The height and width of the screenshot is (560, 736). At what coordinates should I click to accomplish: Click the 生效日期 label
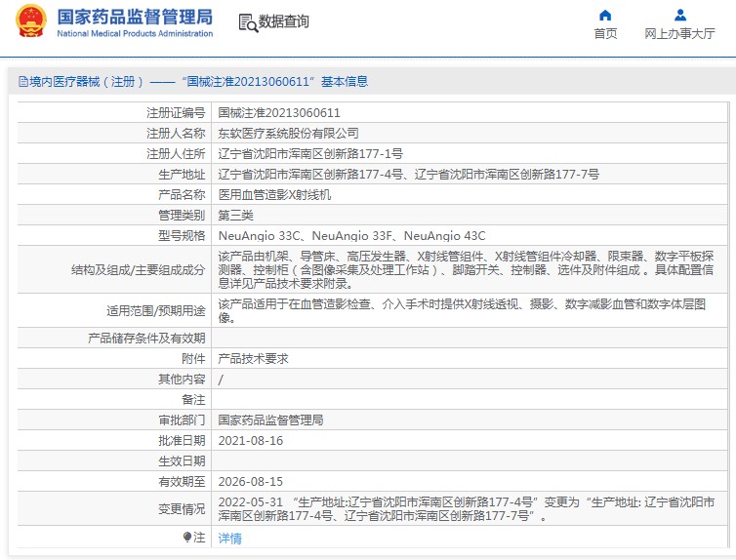182,461
